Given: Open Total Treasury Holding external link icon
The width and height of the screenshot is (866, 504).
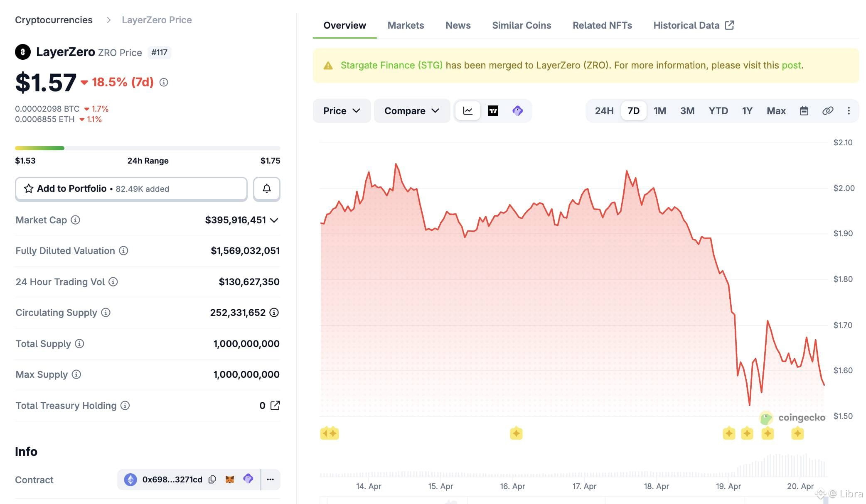Looking at the screenshot, I should tap(275, 406).
